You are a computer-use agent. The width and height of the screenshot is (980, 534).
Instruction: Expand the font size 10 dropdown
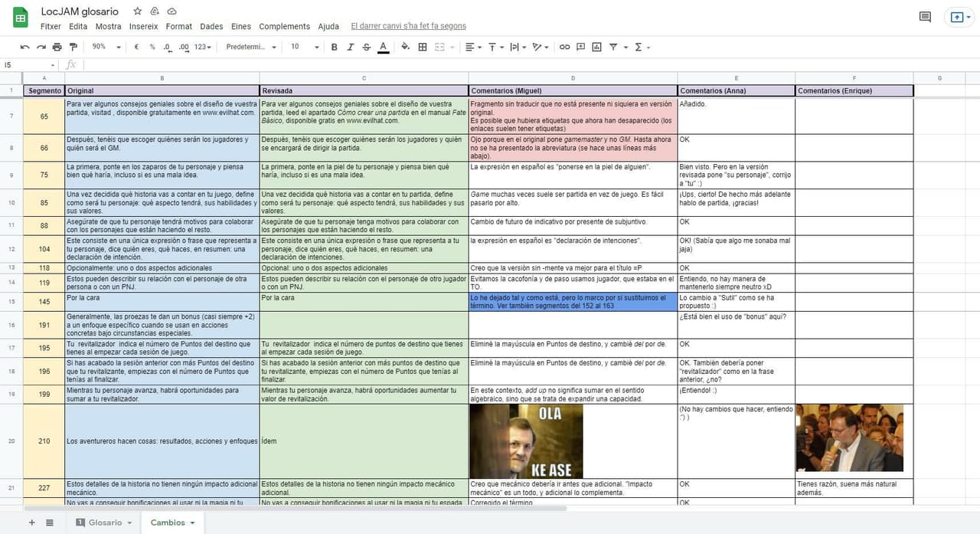coord(305,47)
